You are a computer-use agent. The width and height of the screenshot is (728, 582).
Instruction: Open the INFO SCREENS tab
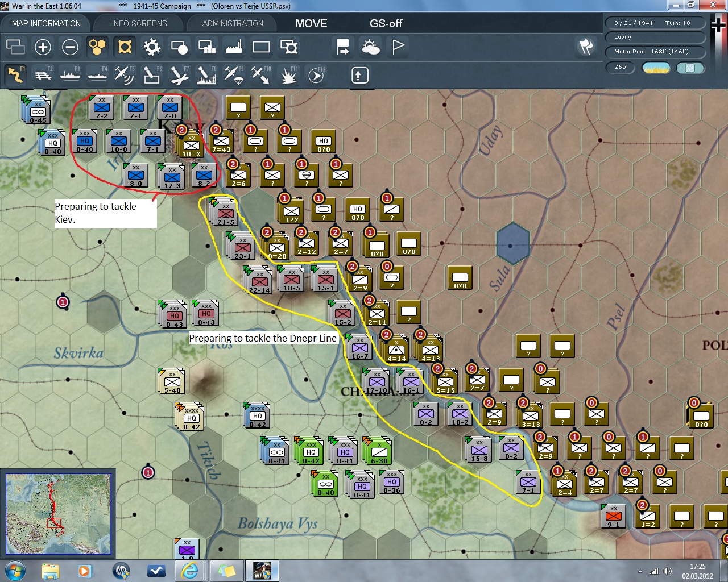[139, 23]
